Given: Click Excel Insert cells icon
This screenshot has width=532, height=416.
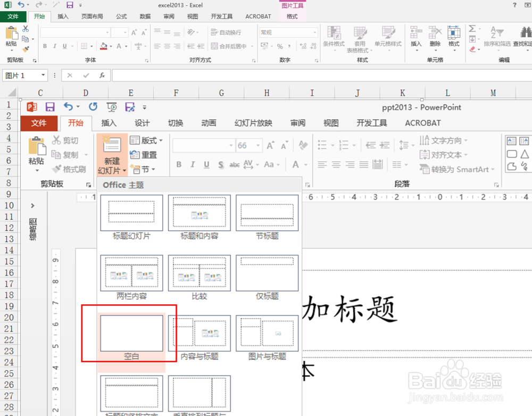Looking at the screenshot, I should [x=416, y=32].
